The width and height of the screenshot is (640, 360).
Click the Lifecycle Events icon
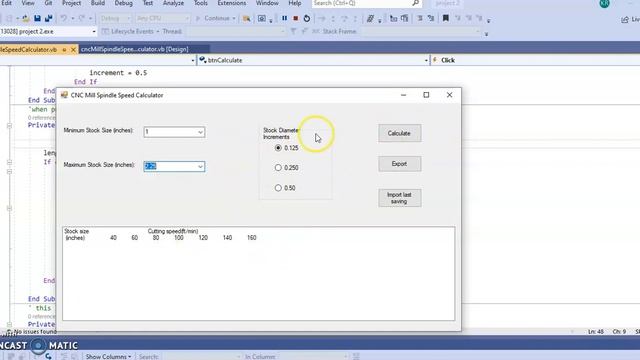click(x=105, y=31)
